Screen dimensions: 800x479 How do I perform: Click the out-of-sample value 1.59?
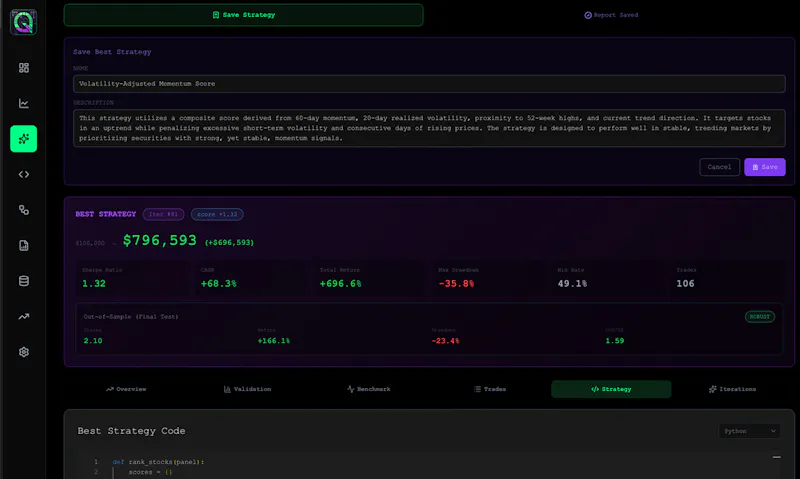point(615,341)
